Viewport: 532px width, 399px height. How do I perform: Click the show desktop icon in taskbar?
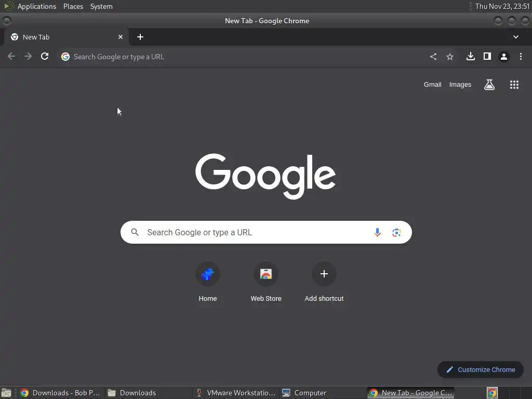coord(6,393)
